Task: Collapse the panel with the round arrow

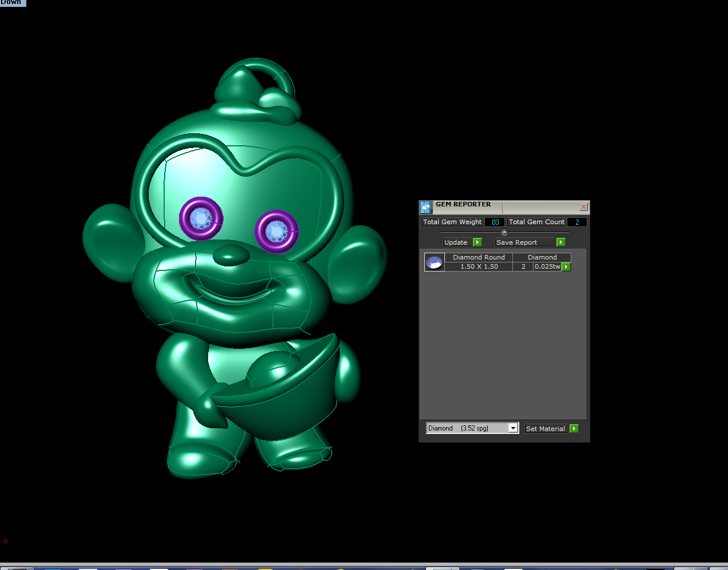Action: tap(504, 232)
